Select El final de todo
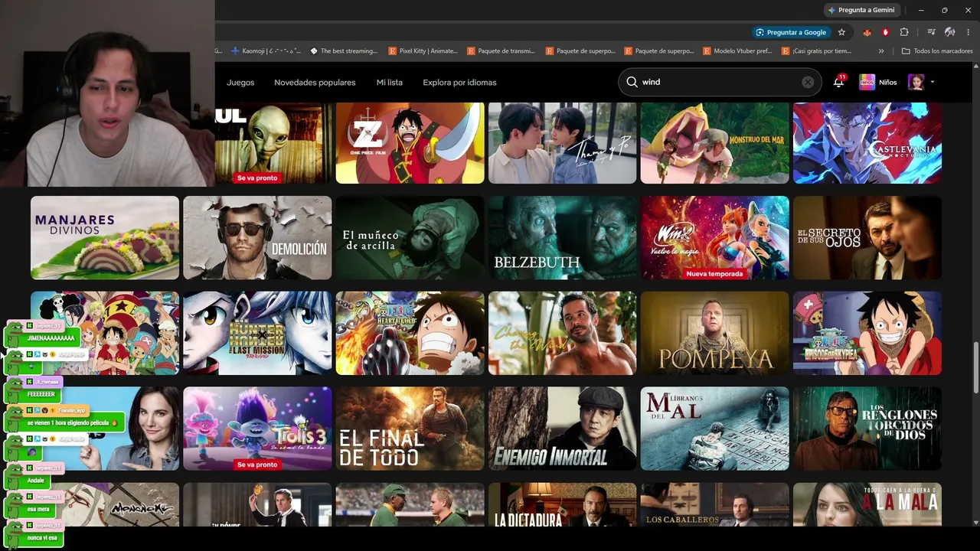Image resolution: width=980 pixels, height=551 pixels. (410, 429)
